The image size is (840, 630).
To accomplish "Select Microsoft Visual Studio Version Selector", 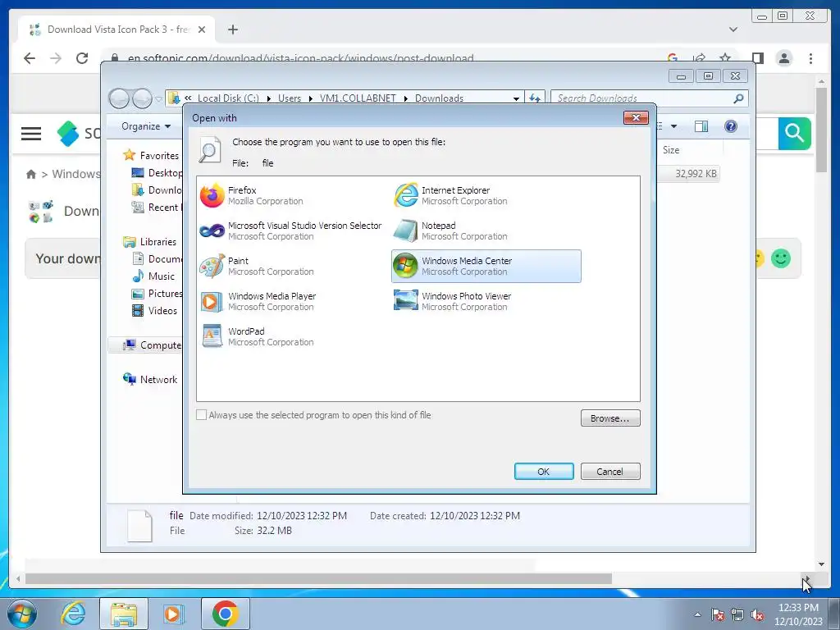I will [291, 231].
